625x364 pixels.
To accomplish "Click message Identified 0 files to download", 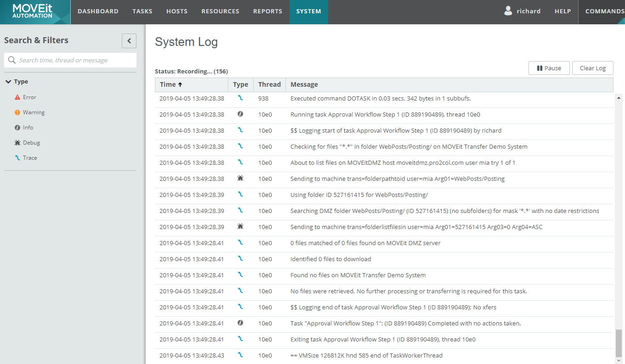I will click(x=331, y=259).
